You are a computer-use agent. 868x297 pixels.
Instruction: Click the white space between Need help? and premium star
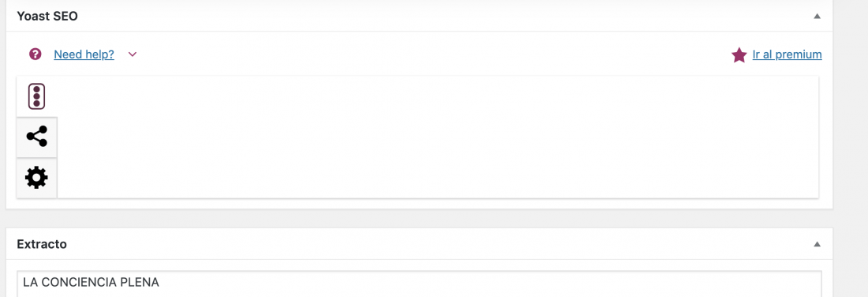pyautogui.click(x=432, y=55)
